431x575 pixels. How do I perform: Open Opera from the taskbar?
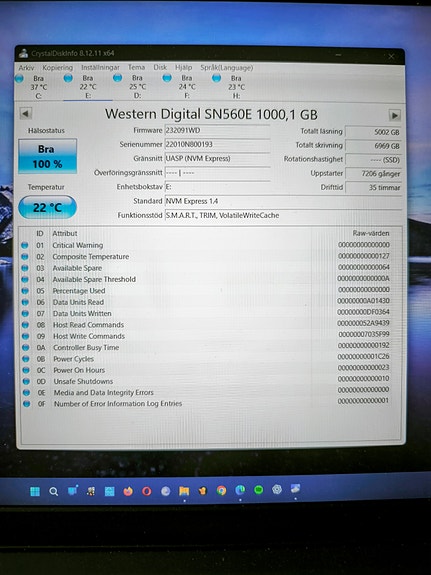tap(147, 491)
